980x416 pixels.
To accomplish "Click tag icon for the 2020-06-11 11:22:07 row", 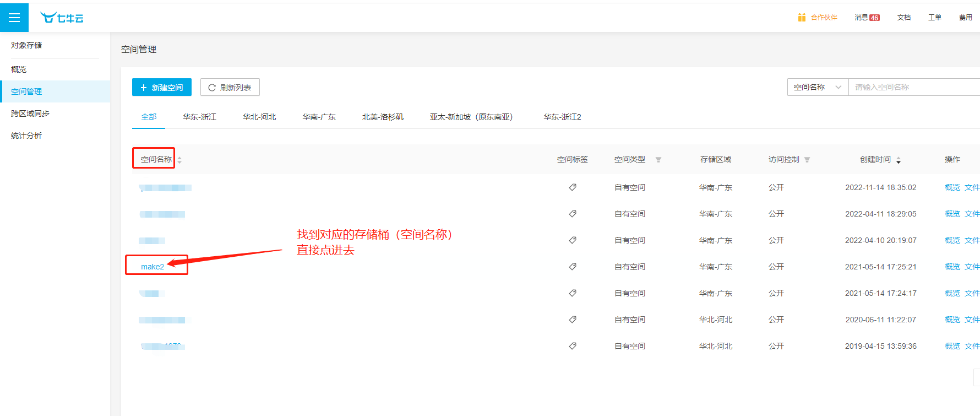I will [573, 320].
